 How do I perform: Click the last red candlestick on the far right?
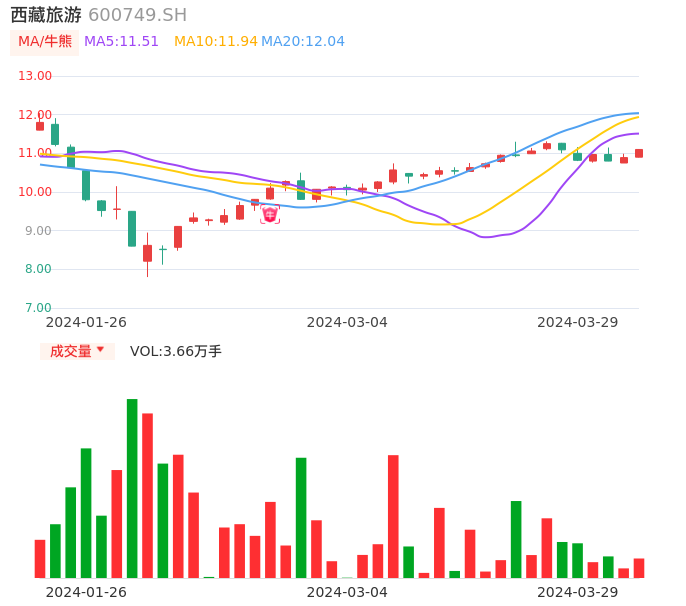[x=639, y=153]
